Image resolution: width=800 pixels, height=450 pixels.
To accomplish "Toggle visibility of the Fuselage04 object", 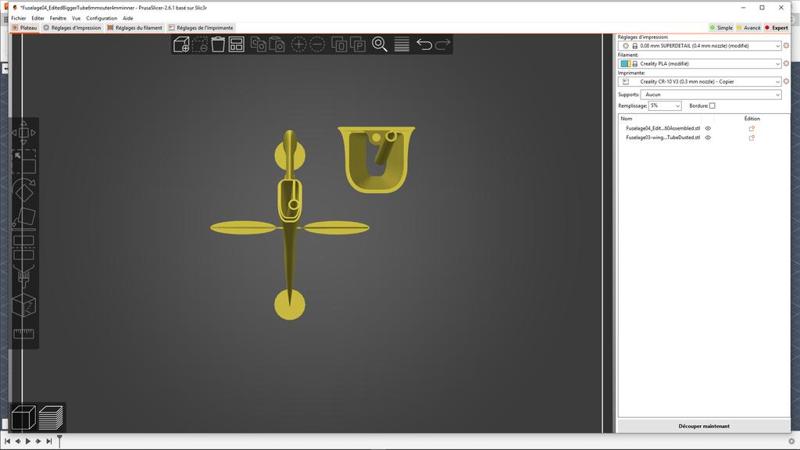I will click(x=708, y=129).
